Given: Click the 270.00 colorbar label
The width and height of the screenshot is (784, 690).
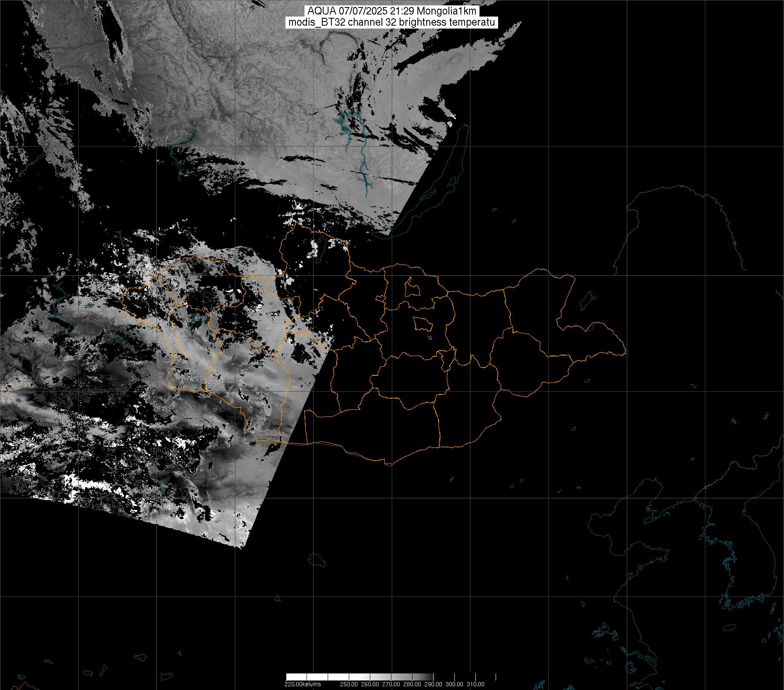Looking at the screenshot, I should click(x=392, y=684).
